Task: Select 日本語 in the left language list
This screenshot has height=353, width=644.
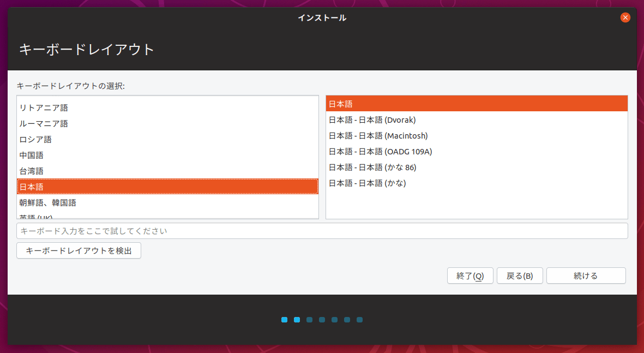Action: pyautogui.click(x=167, y=187)
